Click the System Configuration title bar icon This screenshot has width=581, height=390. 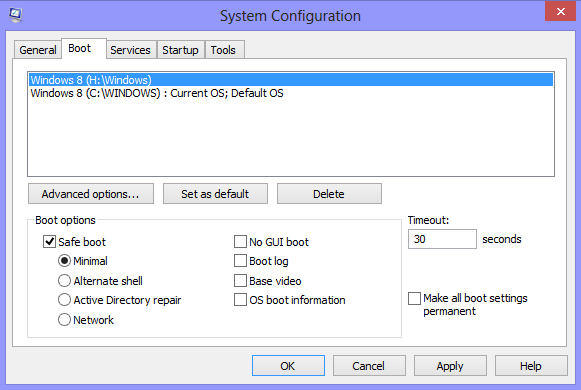coord(16,15)
